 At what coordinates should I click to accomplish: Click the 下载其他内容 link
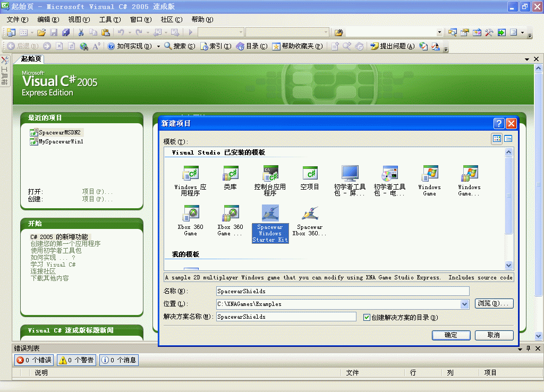49,278
